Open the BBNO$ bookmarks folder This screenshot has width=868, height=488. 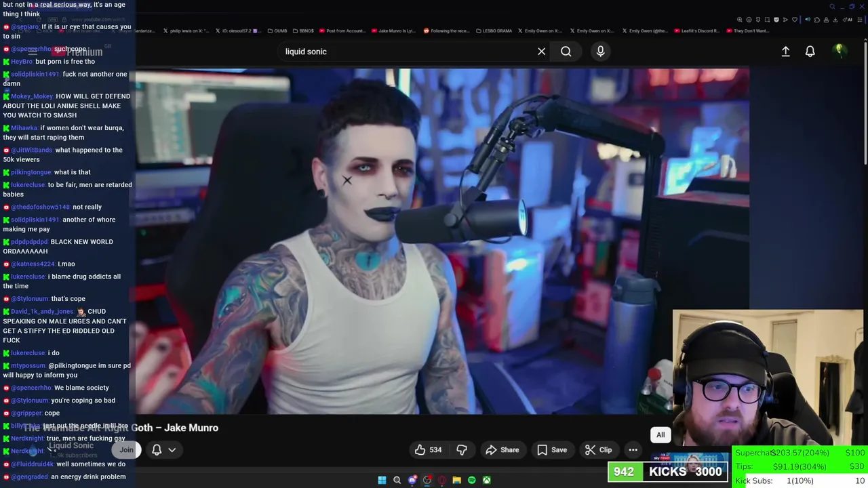302,30
